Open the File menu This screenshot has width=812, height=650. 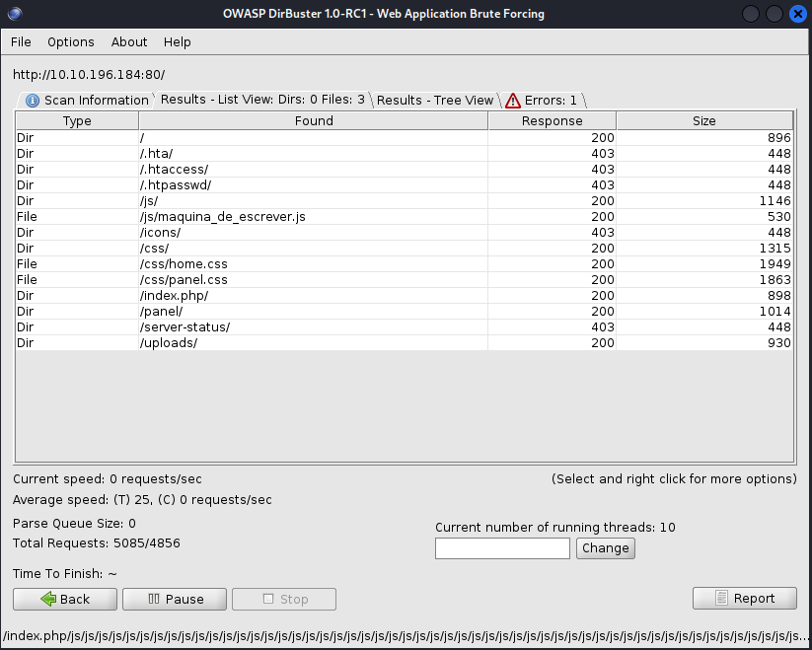[21, 42]
